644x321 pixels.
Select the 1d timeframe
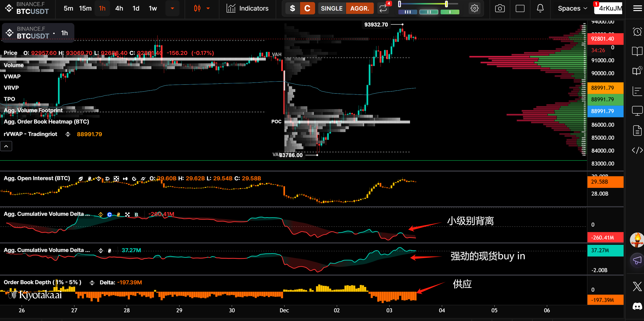tap(136, 8)
